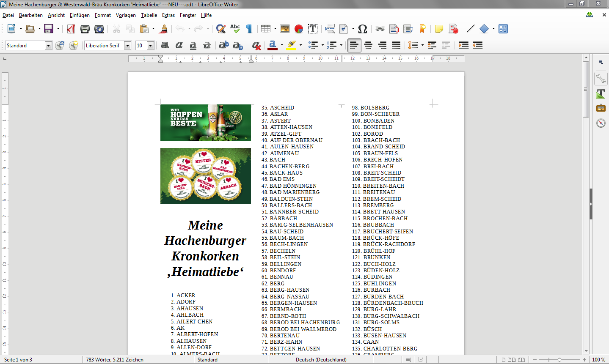
Task: Open the Datei menu
Action: tap(8, 15)
